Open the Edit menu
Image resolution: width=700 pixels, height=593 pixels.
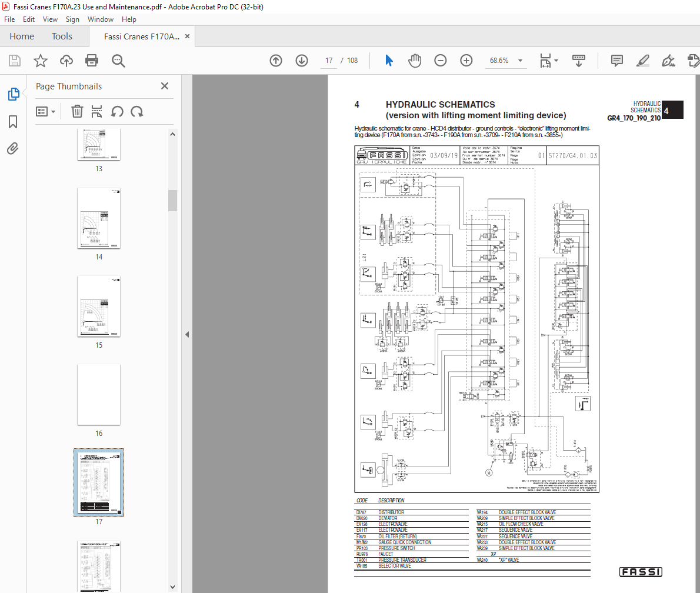coord(29,19)
